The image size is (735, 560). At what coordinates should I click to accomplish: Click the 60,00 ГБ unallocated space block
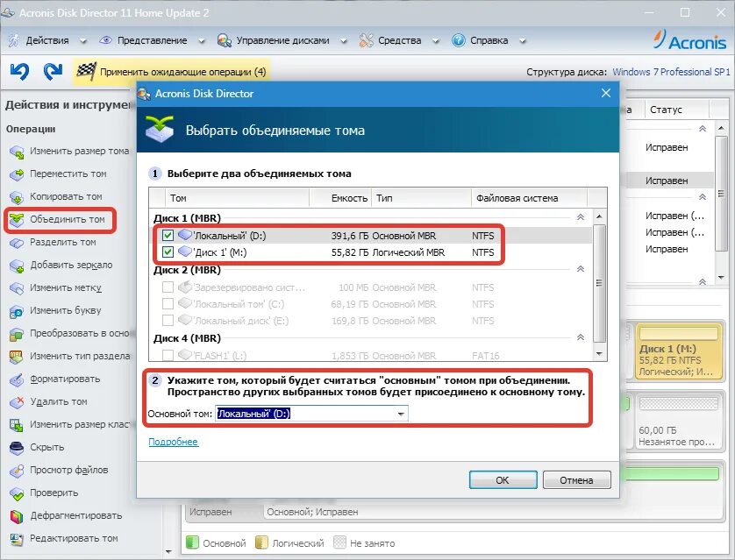coord(679,422)
